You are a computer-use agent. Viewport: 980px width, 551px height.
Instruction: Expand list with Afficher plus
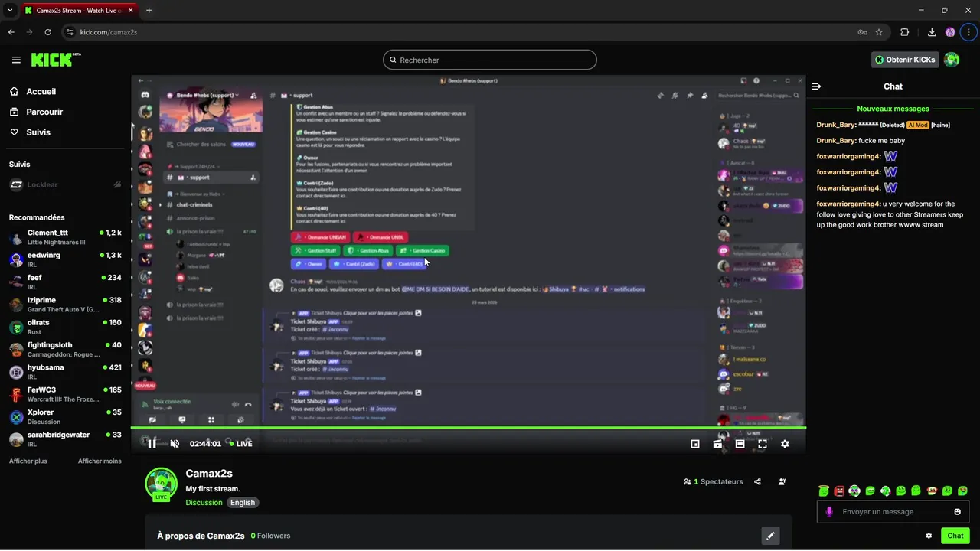(x=28, y=461)
